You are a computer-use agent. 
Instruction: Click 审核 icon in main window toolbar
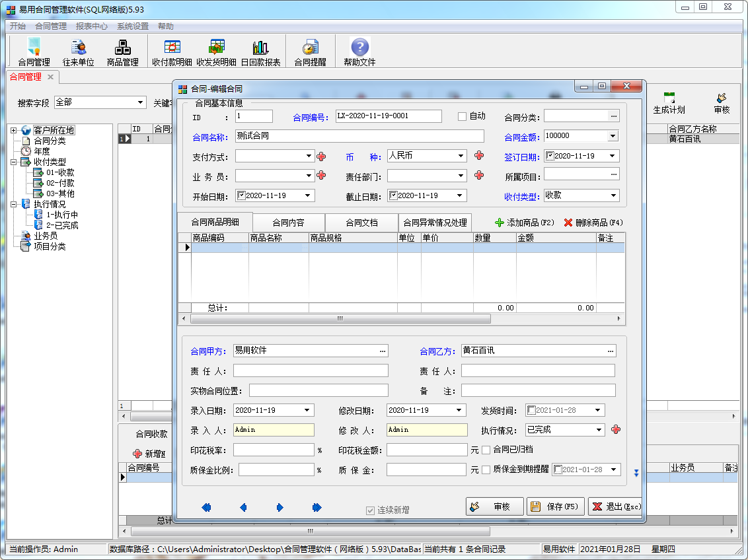(722, 103)
